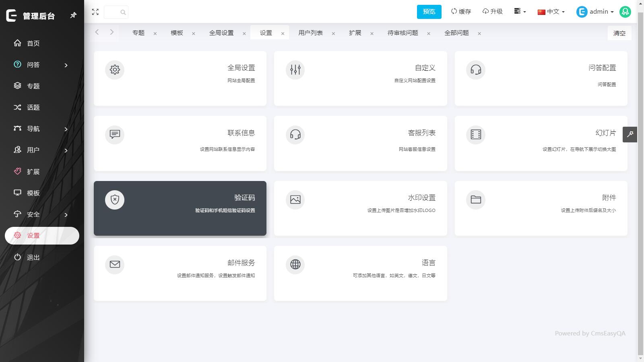
Task: Click the fullscreen toggle icon in toolbar
Action: 95,12
